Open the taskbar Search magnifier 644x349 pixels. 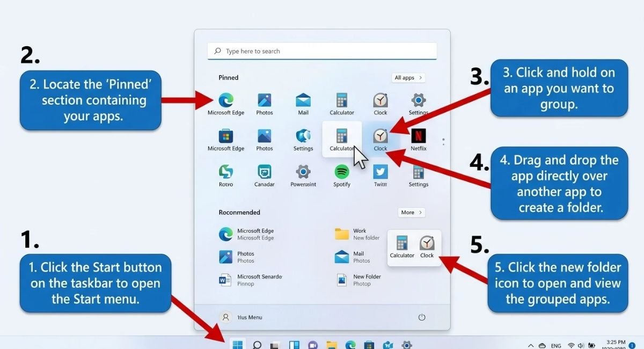point(257,345)
